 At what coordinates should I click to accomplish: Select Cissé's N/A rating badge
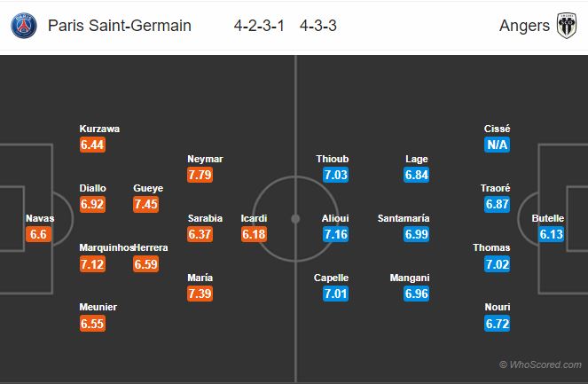497,145
